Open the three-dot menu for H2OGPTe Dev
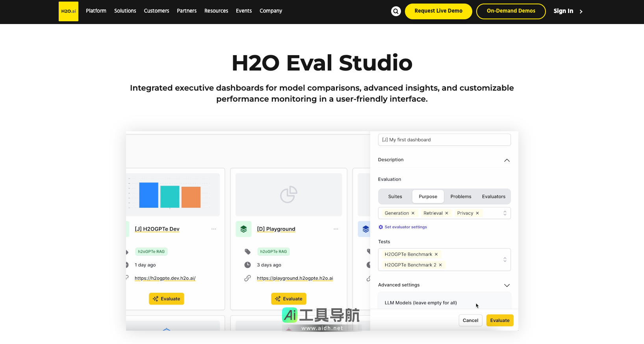 pyautogui.click(x=213, y=229)
